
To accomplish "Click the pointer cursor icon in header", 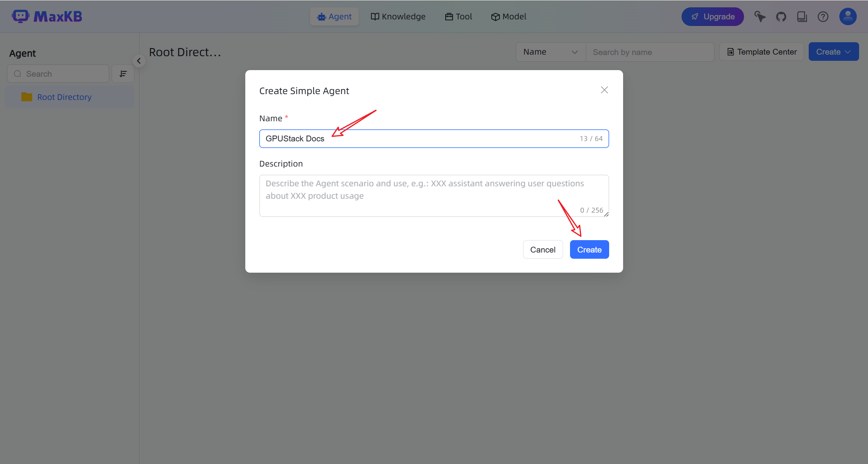I will pos(759,17).
